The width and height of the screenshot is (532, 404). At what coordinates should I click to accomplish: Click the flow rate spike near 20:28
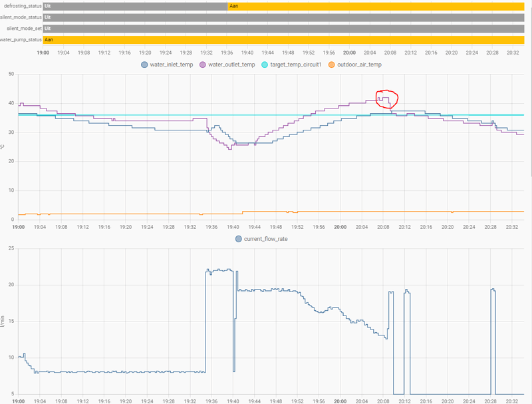[493, 290]
